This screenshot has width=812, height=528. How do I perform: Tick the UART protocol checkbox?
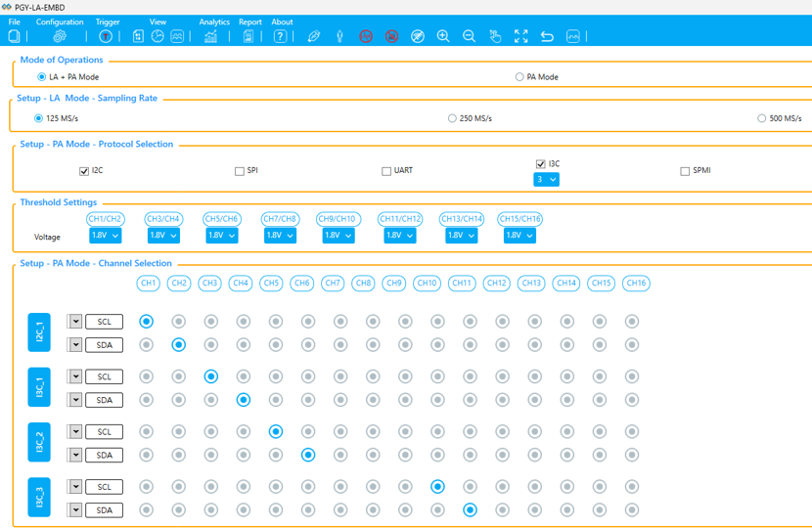386,171
